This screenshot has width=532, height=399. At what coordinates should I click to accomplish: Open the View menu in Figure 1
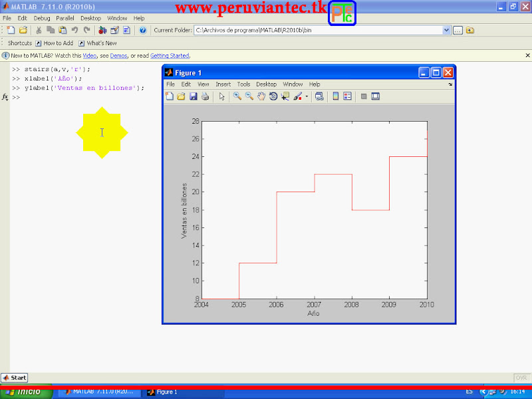[203, 84]
